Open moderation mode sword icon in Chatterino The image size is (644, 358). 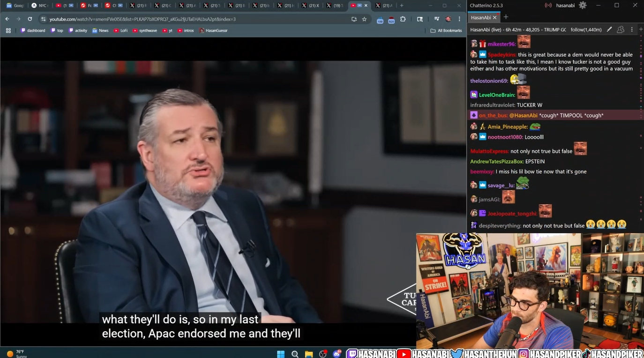tap(609, 30)
